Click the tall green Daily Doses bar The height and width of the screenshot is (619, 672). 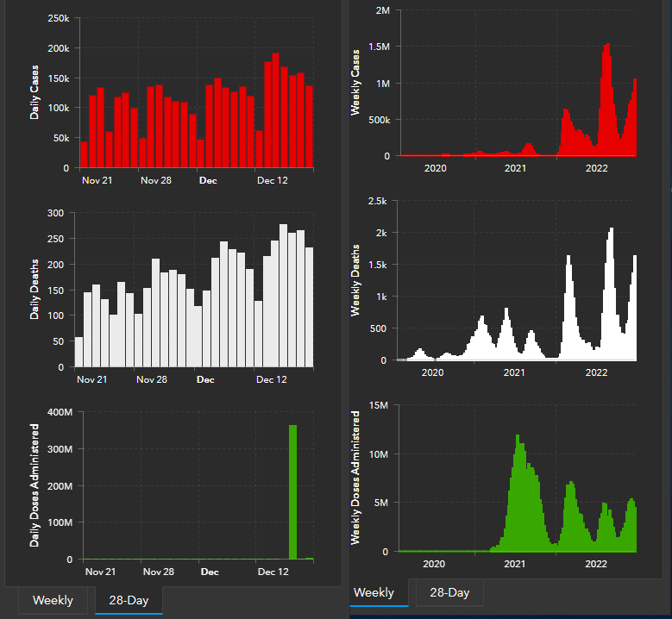coord(292,491)
